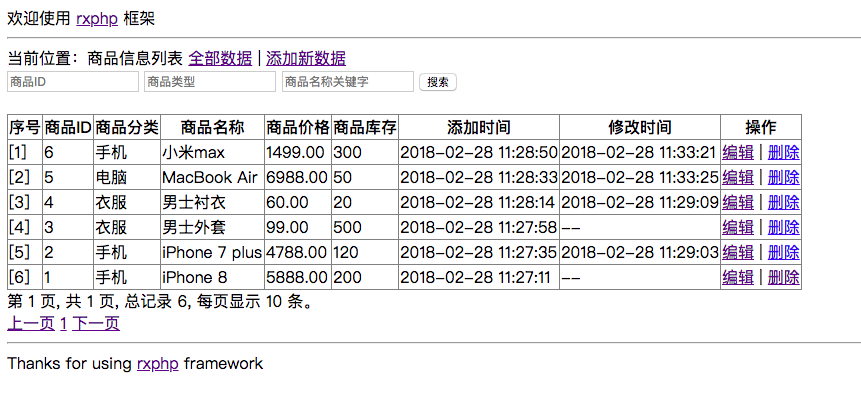Click 编辑 for MacBook Air
This screenshot has width=861, height=393.
point(737,177)
